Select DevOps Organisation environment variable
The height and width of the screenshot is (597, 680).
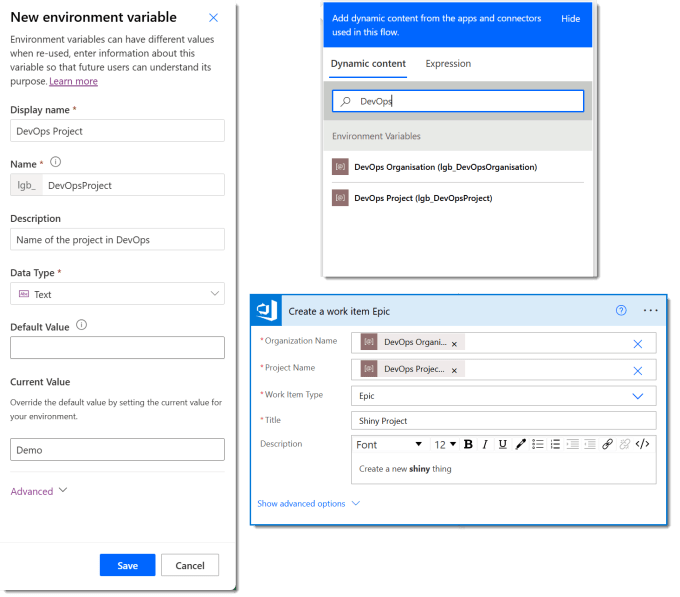tap(458, 167)
